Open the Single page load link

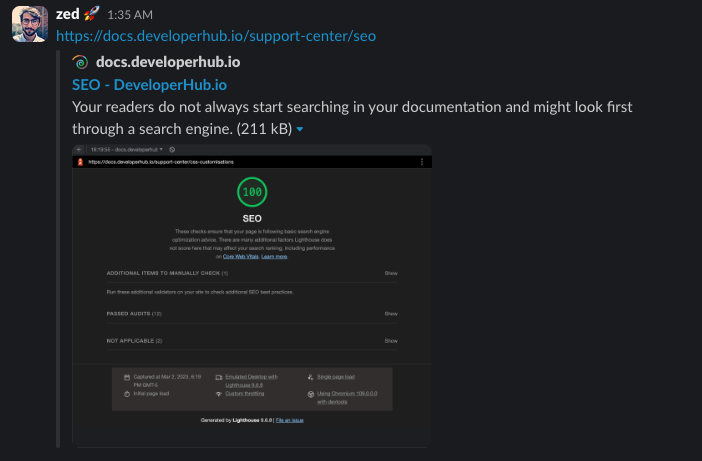click(x=336, y=377)
